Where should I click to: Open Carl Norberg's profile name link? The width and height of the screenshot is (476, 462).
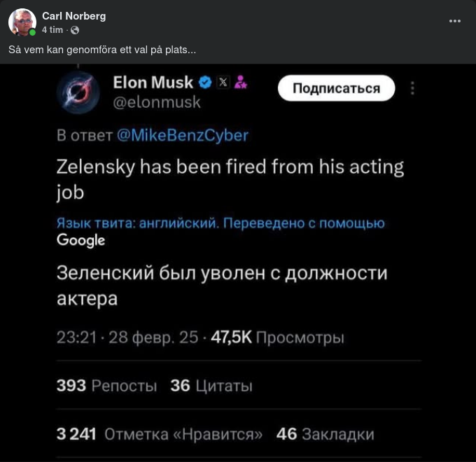pyautogui.click(x=73, y=16)
